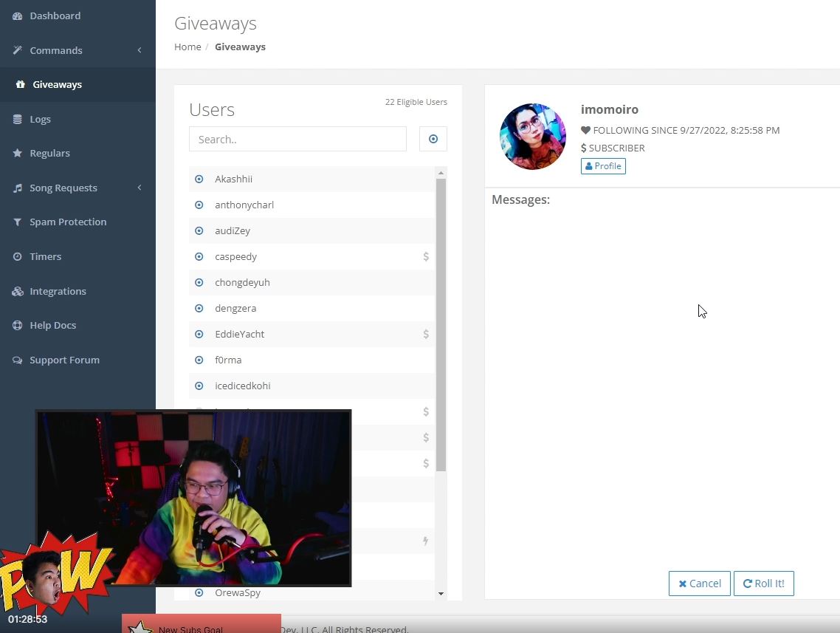Toggle the target icon for f0rma

[x=199, y=360]
